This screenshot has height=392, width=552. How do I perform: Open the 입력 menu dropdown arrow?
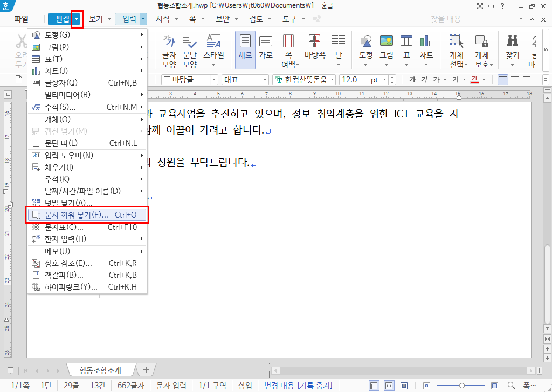coord(143,19)
